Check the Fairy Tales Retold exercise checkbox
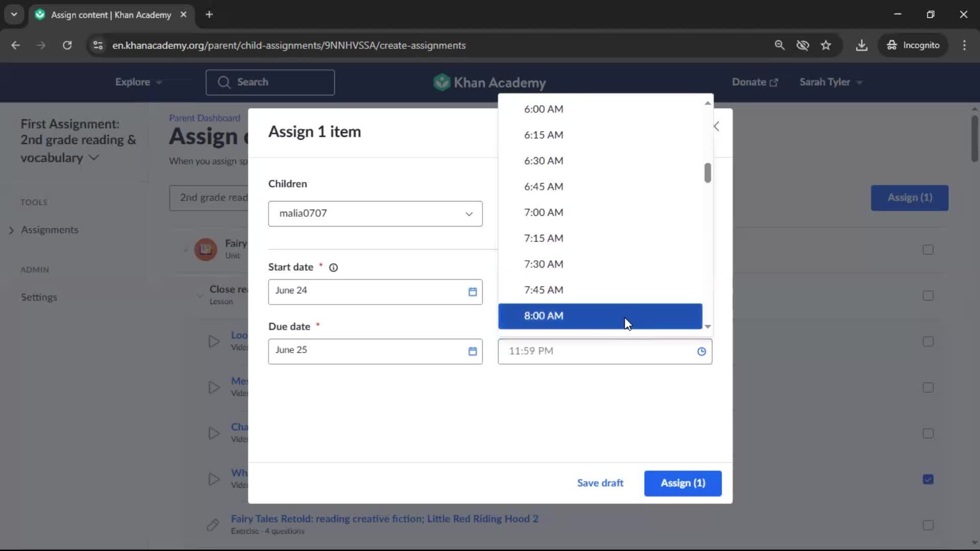The image size is (980, 551). [x=928, y=525]
